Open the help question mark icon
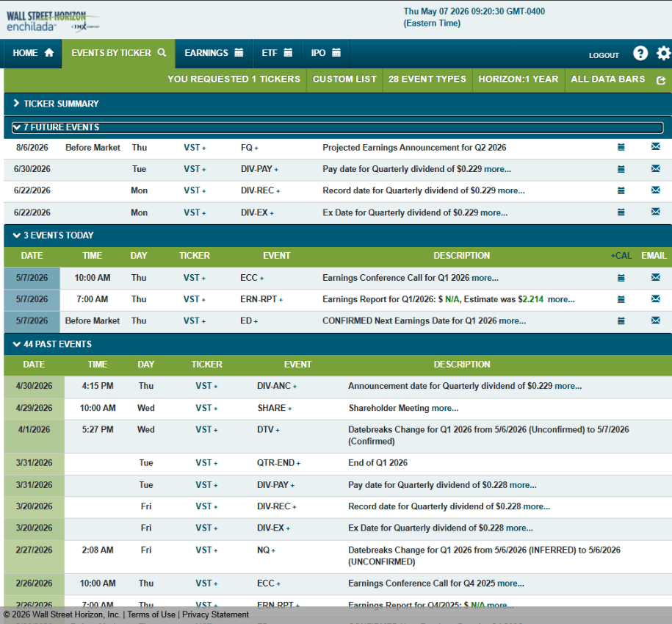 point(640,53)
